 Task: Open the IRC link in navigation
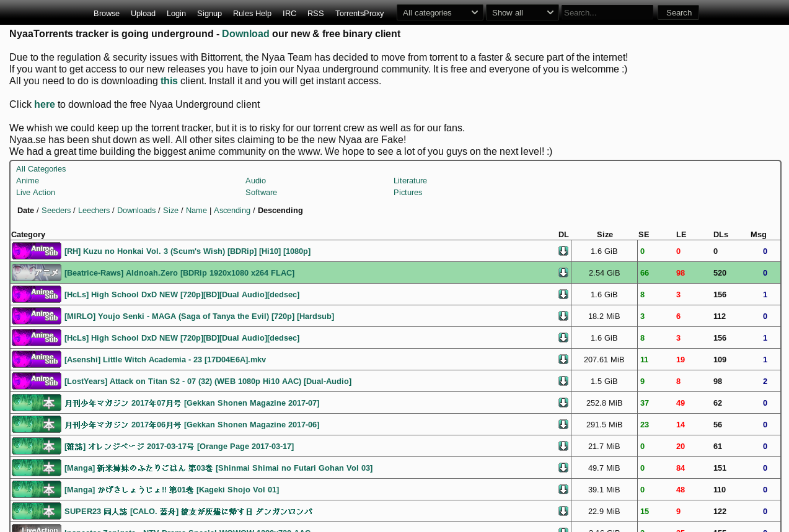coord(289,13)
